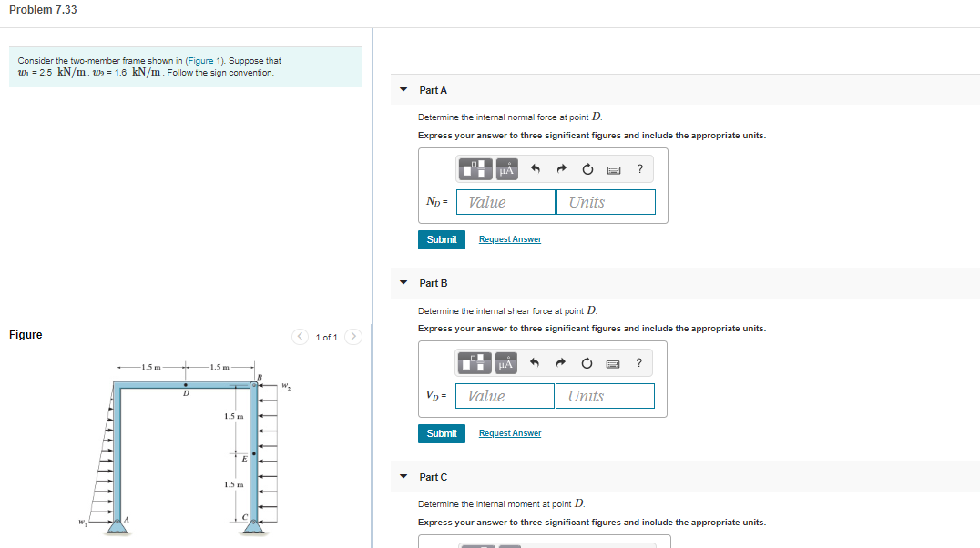Go to previous figure
The width and height of the screenshot is (980, 548).
pyautogui.click(x=300, y=337)
